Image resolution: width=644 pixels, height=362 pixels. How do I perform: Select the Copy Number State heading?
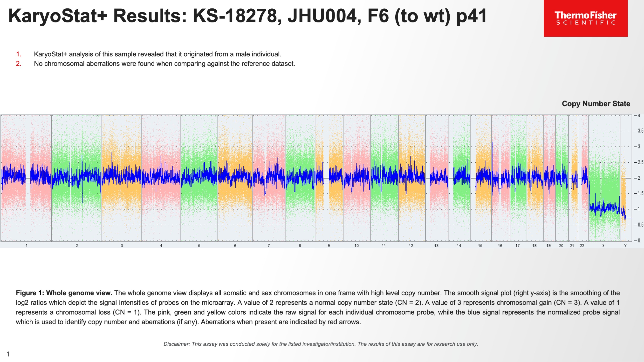click(x=596, y=104)
